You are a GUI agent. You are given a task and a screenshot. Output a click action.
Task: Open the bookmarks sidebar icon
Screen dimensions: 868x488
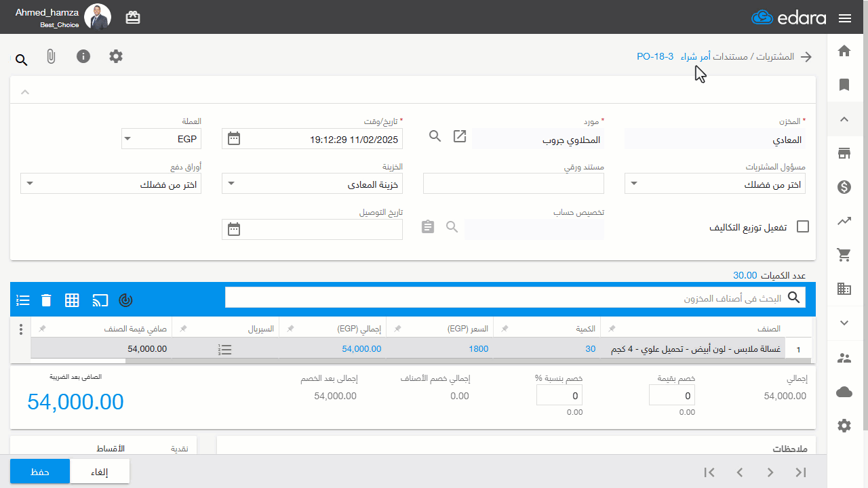click(844, 85)
